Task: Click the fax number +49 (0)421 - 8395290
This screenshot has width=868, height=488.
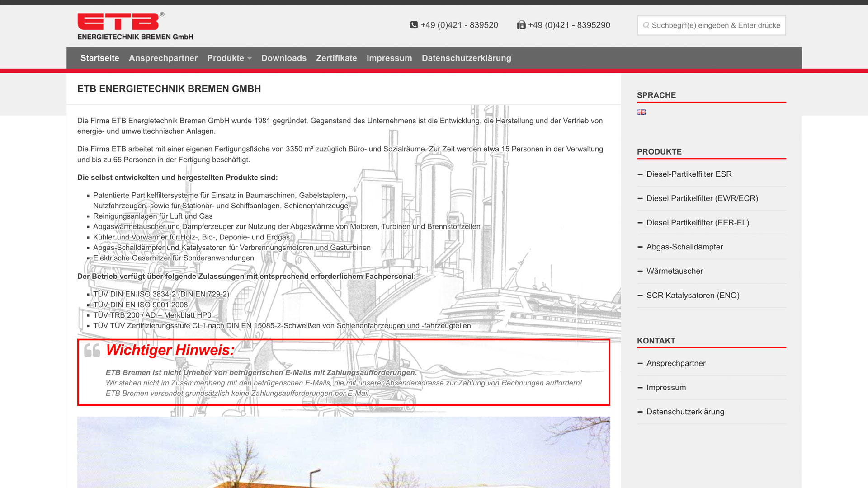Action: click(x=569, y=25)
